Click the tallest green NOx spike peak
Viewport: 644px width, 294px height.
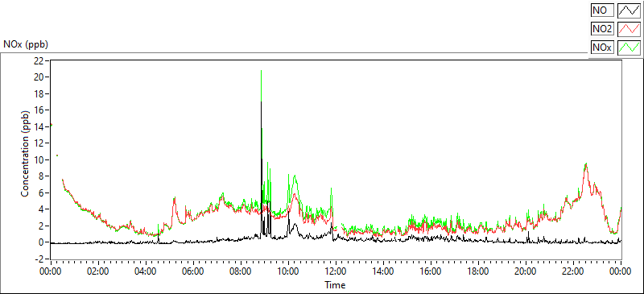tap(261, 71)
